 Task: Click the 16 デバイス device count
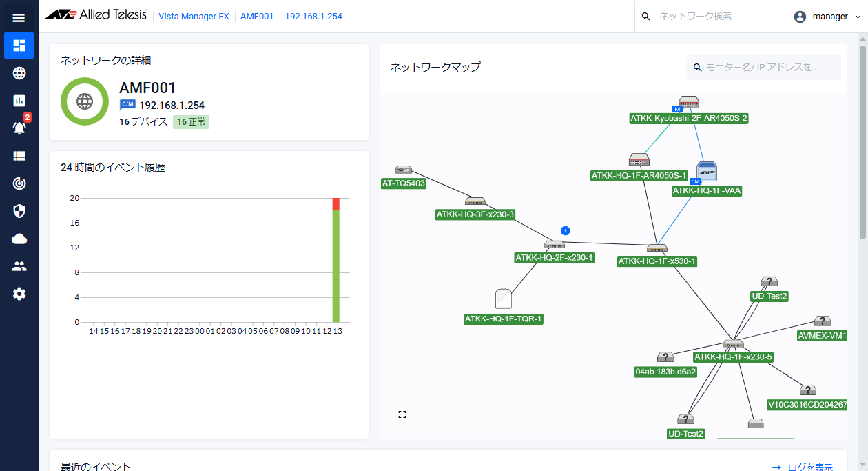pyautogui.click(x=143, y=122)
